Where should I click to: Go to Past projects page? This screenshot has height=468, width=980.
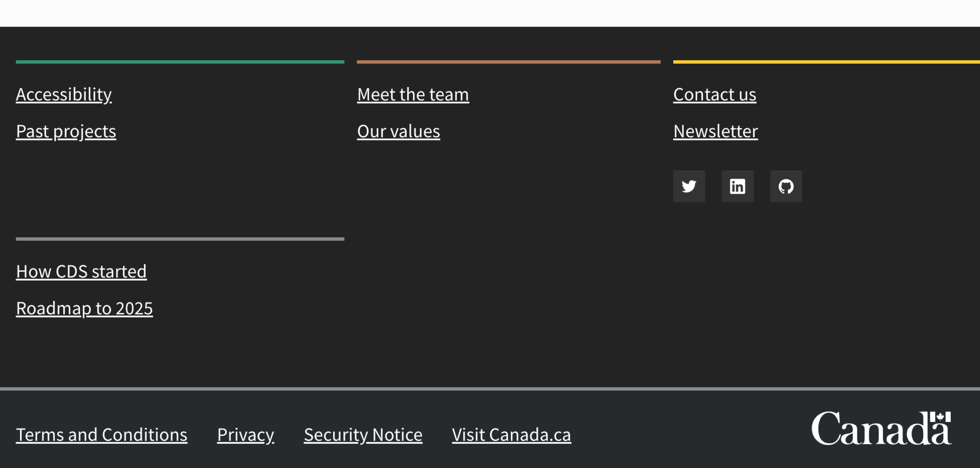tap(66, 131)
